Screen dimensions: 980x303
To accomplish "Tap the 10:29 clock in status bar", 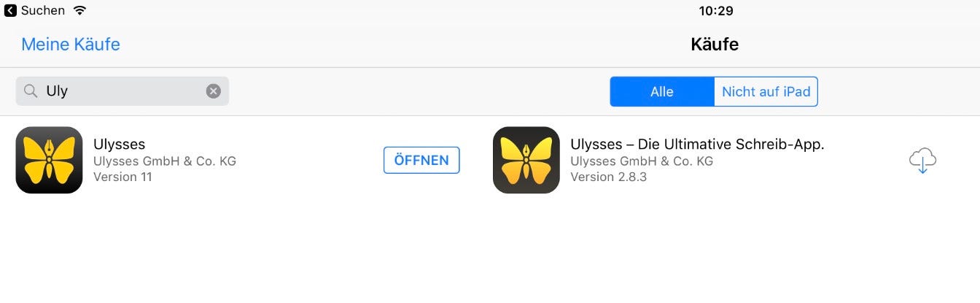I will [716, 11].
